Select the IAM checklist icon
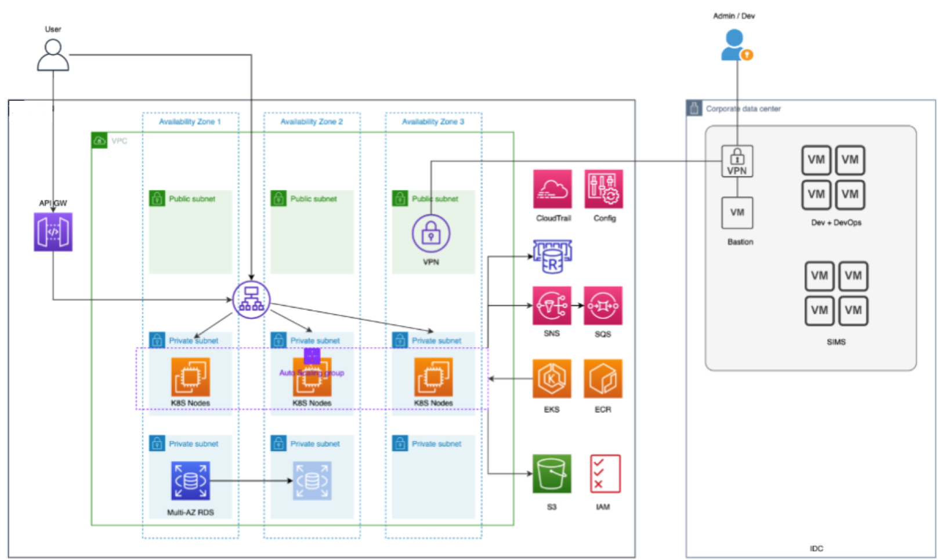This screenshot has width=941, height=560. click(x=605, y=474)
